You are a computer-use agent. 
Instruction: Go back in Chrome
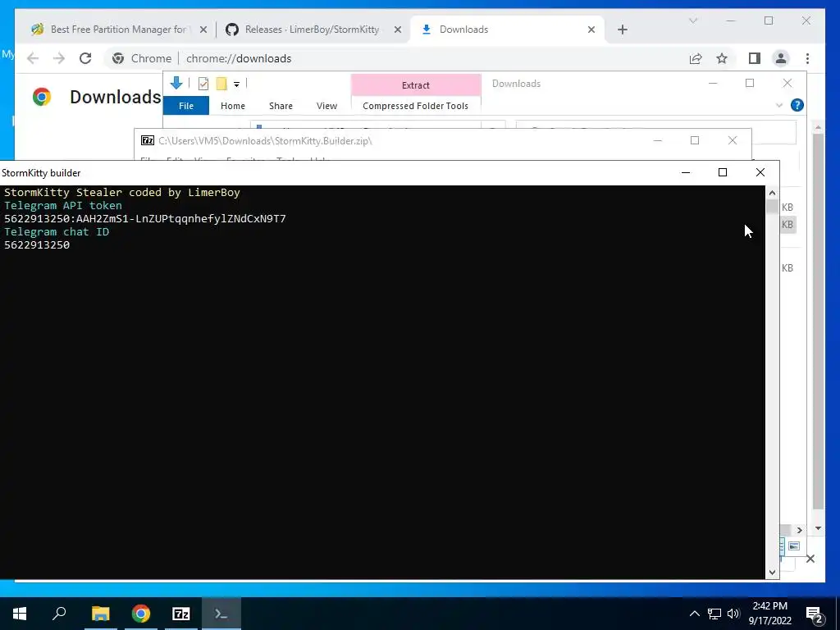tap(33, 58)
